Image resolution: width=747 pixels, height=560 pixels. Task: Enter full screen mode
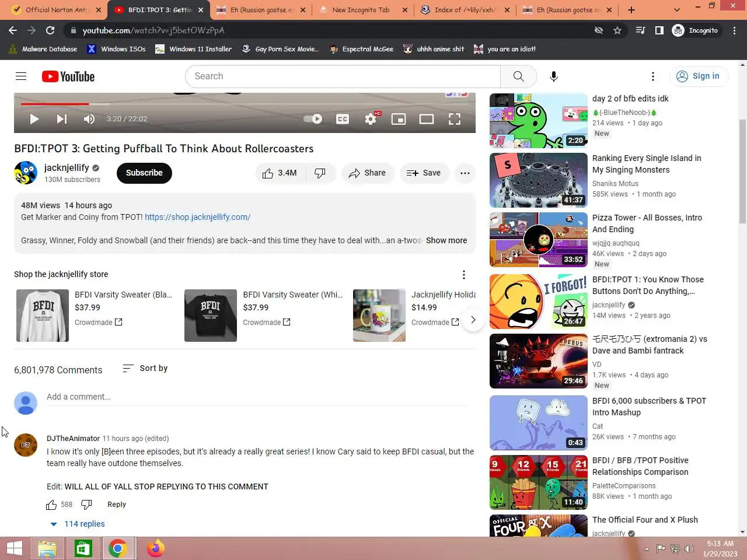[x=455, y=119]
